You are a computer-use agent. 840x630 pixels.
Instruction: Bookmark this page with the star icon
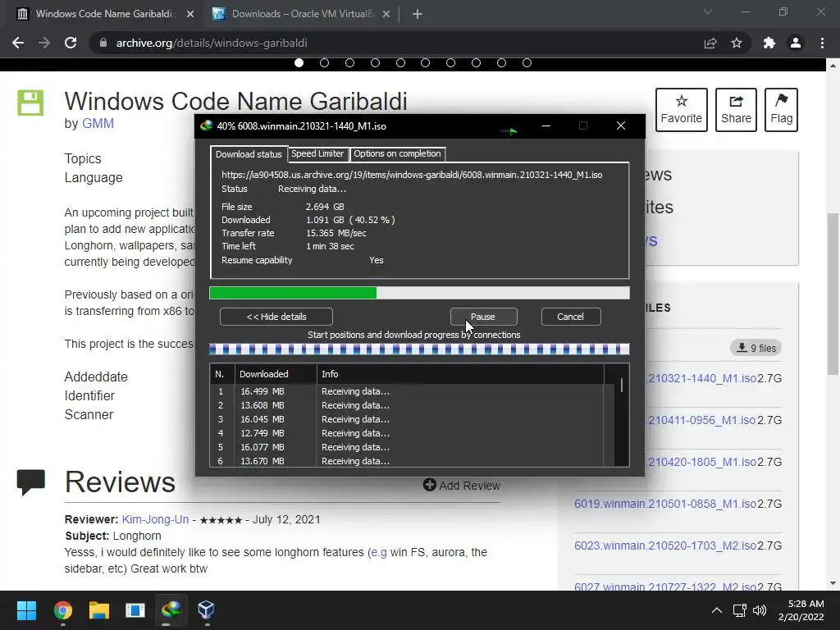737,43
